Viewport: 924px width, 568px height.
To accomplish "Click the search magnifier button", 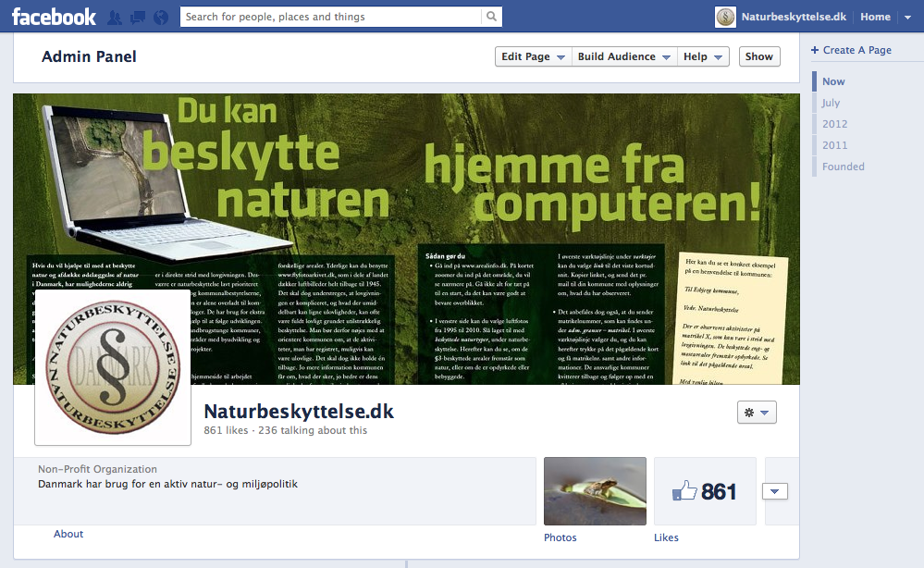I will click(491, 17).
